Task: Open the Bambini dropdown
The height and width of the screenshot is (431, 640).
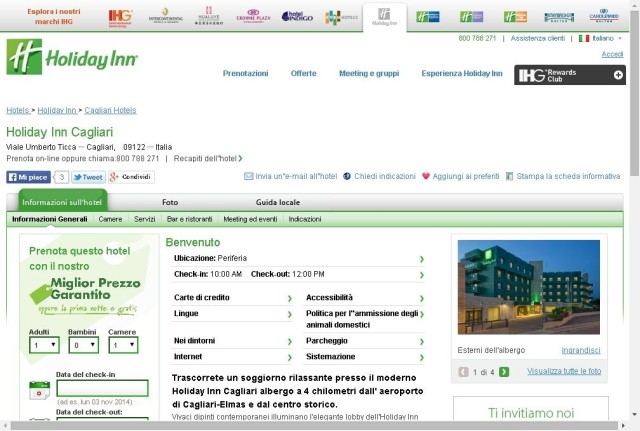Action: pyautogui.click(x=83, y=345)
